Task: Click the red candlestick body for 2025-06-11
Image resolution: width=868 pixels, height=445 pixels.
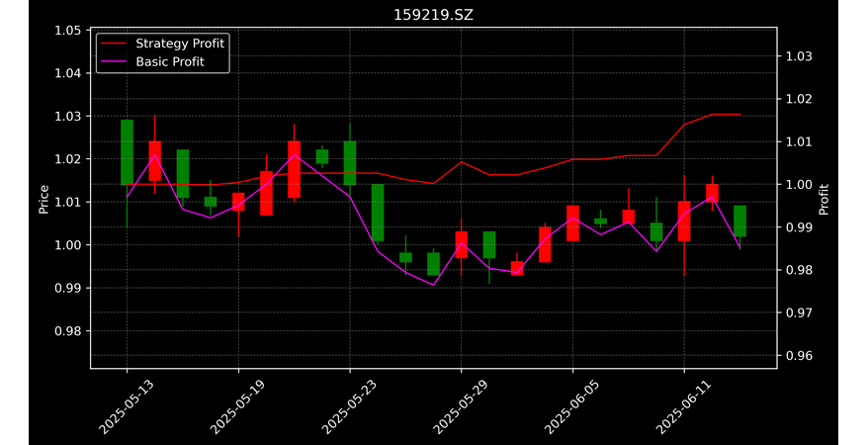Action: (x=684, y=222)
